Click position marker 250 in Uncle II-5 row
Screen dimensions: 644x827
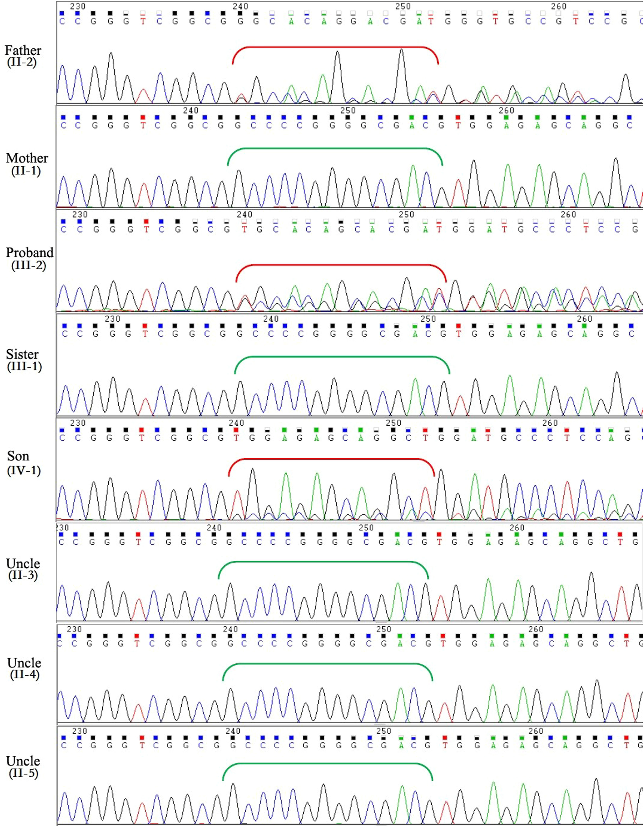point(383,731)
